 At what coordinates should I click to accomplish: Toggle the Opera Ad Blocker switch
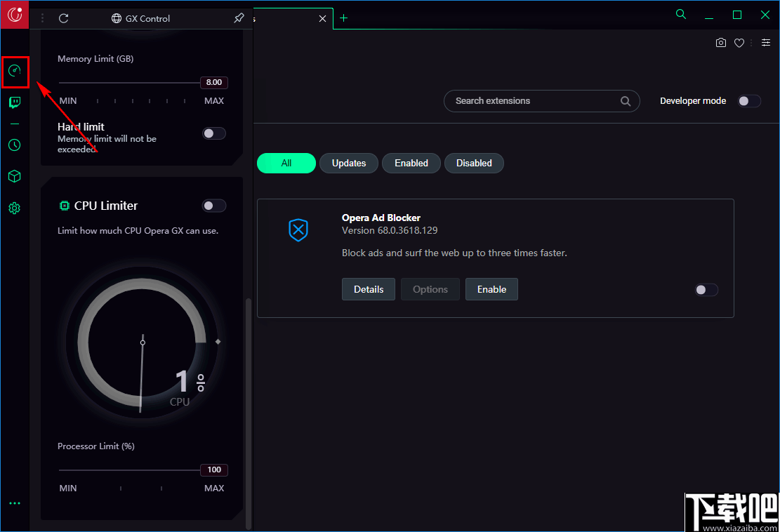point(706,290)
